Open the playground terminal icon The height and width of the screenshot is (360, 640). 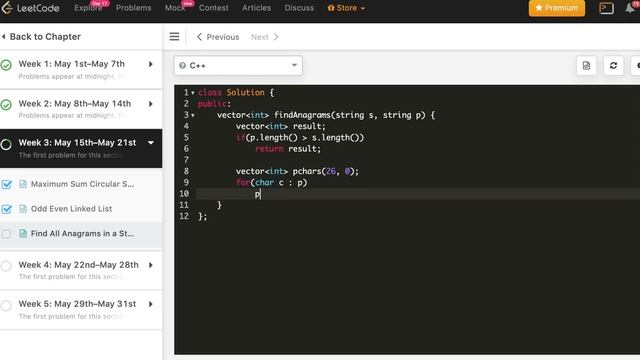click(x=606, y=8)
